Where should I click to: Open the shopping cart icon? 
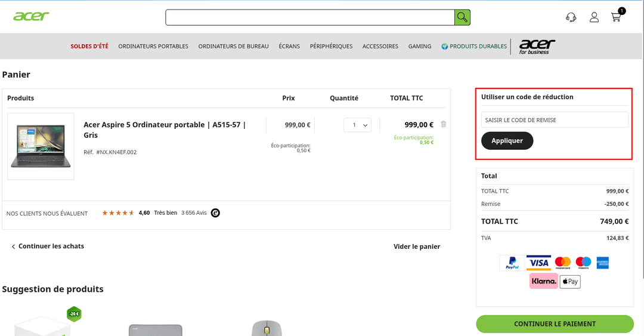point(615,17)
